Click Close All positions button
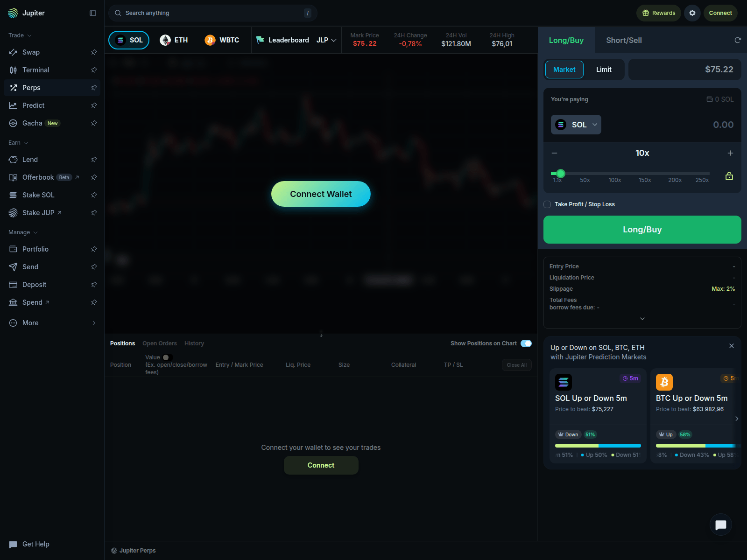Image resolution: width=747 pixels, height=560 pixels. pos(517,365)
